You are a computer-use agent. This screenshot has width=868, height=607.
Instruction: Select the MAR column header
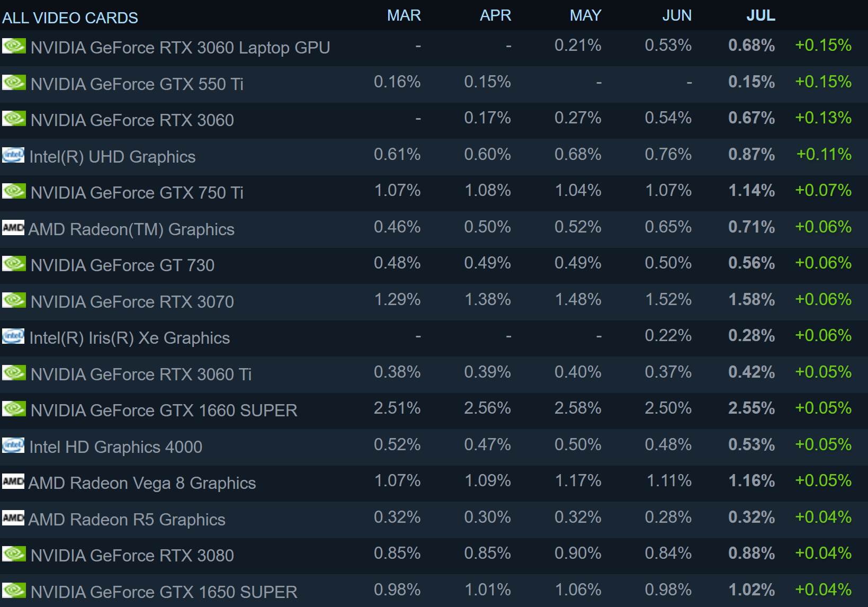point(404,16)
